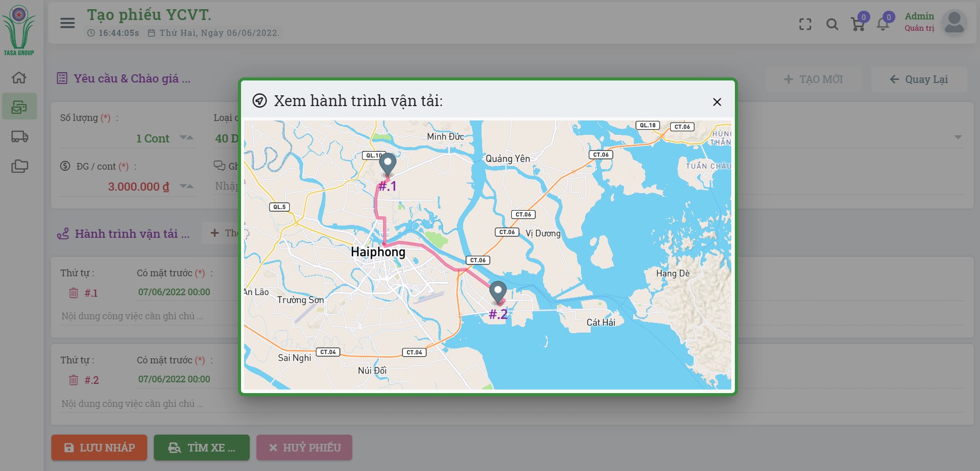Click the HUỶ PHIẾU button
This screenshot has height=471, width=980.
point(304,447)
